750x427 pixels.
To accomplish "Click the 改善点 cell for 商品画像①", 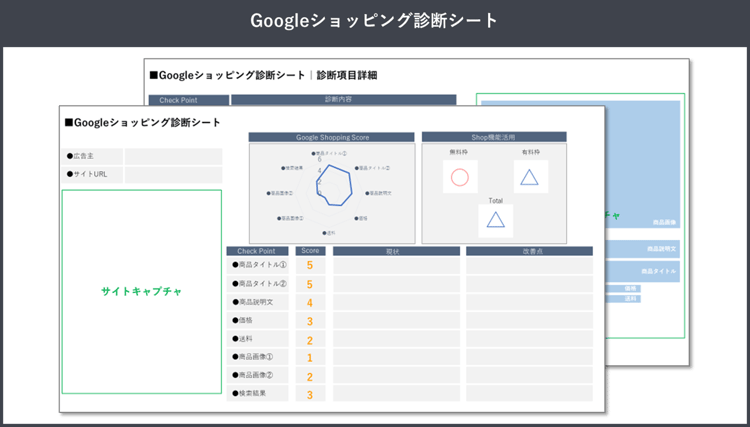I will click(x=529, y=357).
